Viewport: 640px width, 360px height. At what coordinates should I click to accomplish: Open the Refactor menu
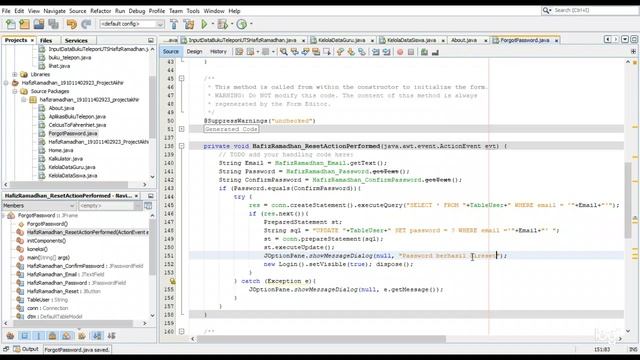(100, 11)
